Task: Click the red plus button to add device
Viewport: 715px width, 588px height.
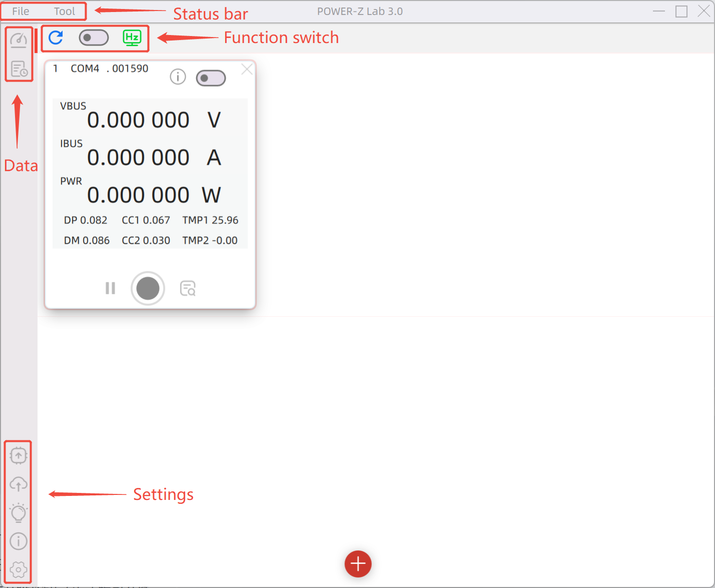Action: click(x=358, y=564)
